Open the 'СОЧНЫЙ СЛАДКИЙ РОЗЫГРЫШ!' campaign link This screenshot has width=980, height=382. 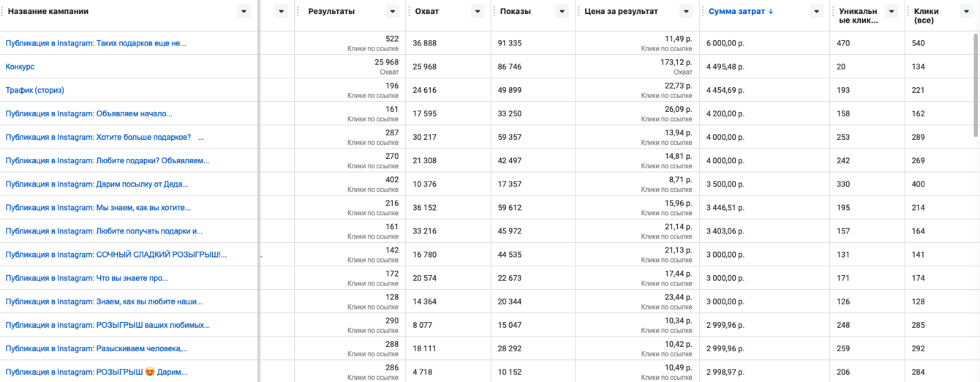pyautogui.click(x=116, y=255)
